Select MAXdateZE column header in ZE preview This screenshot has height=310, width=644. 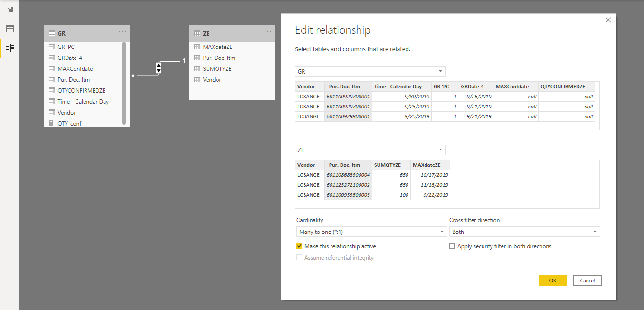coord(430,165)
